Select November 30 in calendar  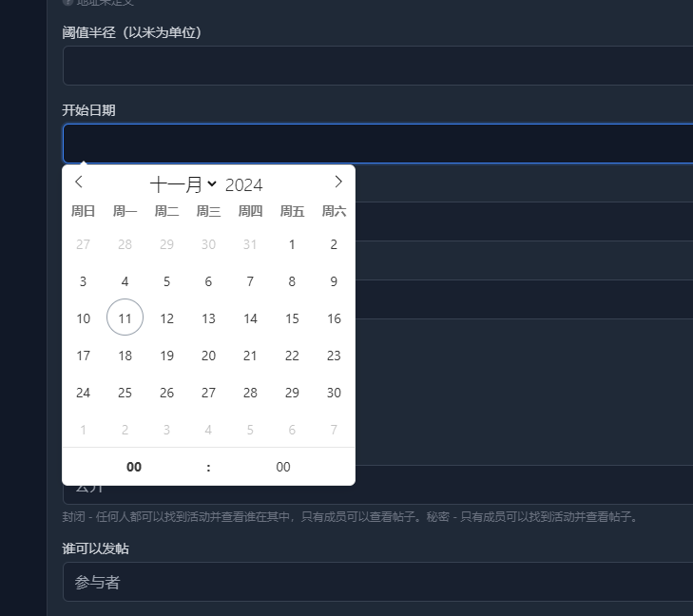click(334, 393)
